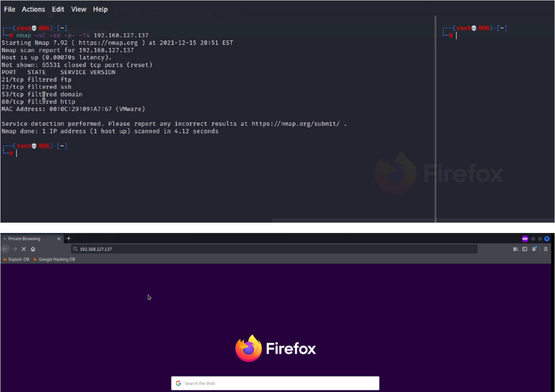This screenshot has width=555, height=392.
Task: Open the Google Hacking DB bookmark
Action: (x=54, y=259)
